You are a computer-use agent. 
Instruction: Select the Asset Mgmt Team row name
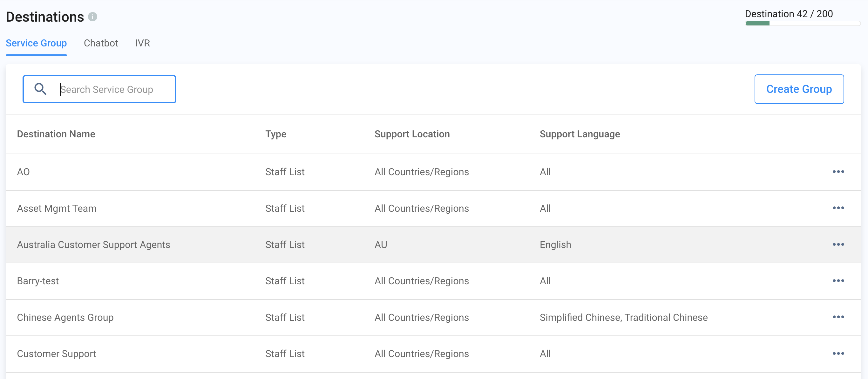tap(57, 208)
